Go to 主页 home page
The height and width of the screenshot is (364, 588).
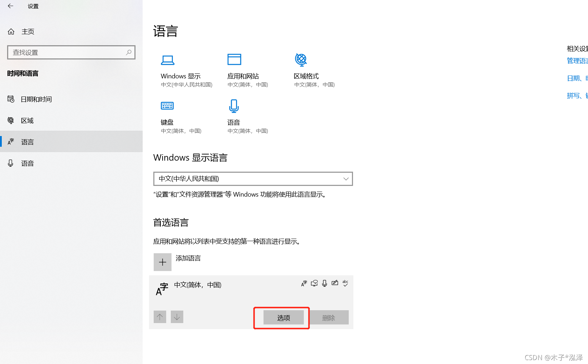27,32
